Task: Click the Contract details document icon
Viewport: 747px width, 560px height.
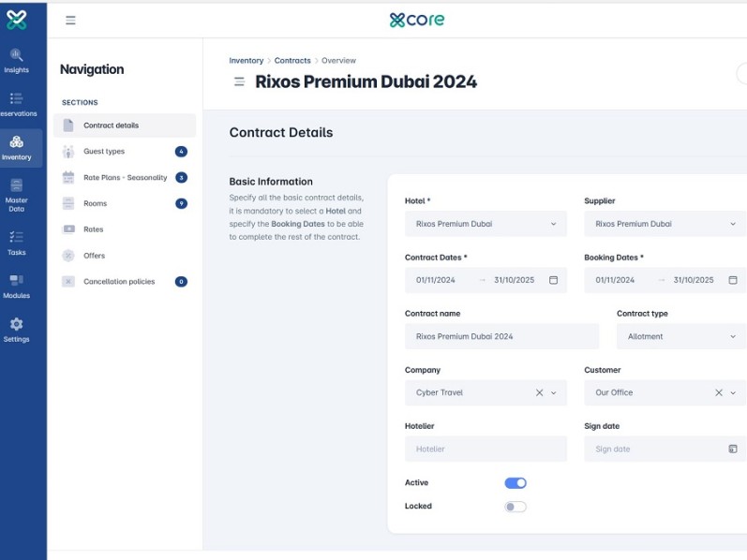Action: click(x=68, y=125)
